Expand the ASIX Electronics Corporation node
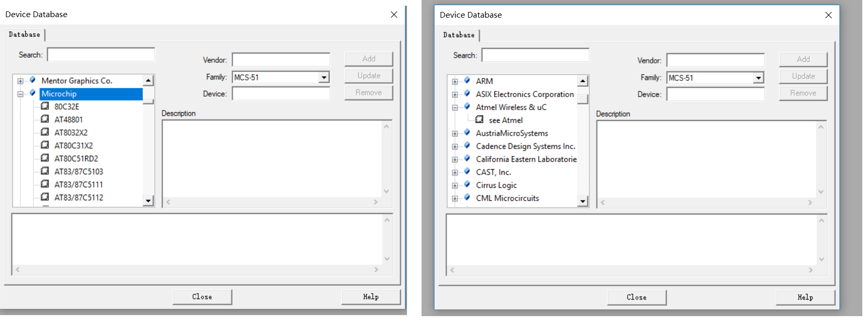Viewport: 868px width, 326px height. [455, 94]
